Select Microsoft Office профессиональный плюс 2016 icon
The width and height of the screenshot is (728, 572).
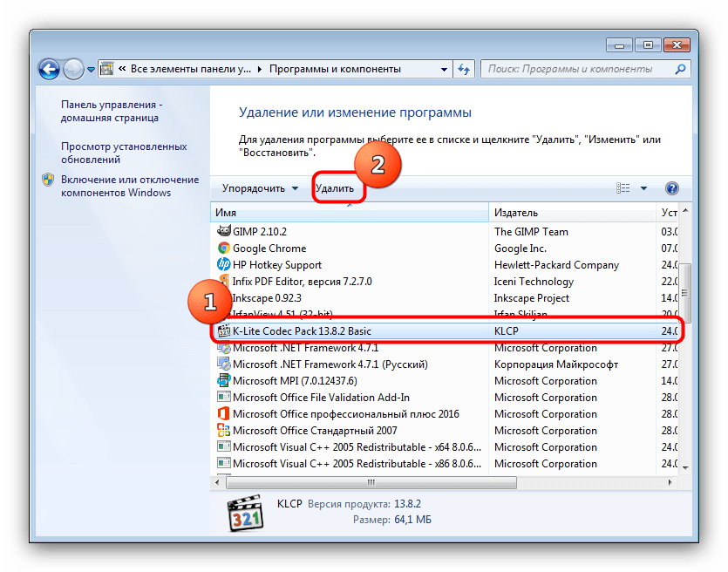tap(223, 414)
